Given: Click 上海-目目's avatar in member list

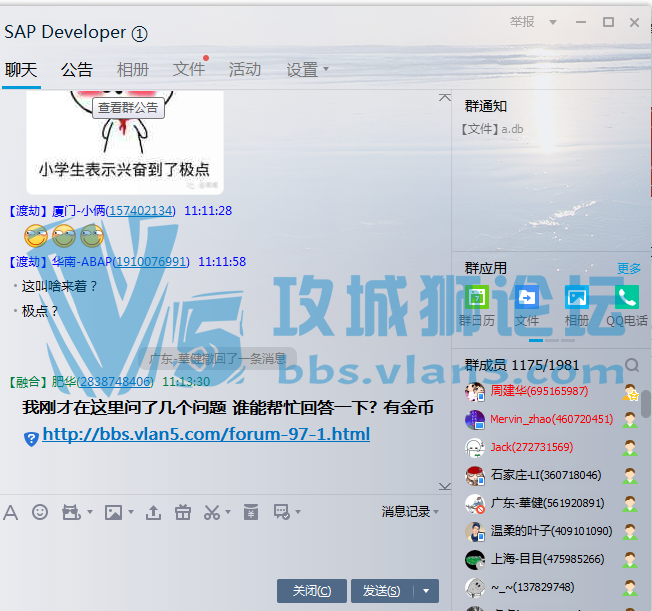Looking at the screenshot, I should [475, 559].
